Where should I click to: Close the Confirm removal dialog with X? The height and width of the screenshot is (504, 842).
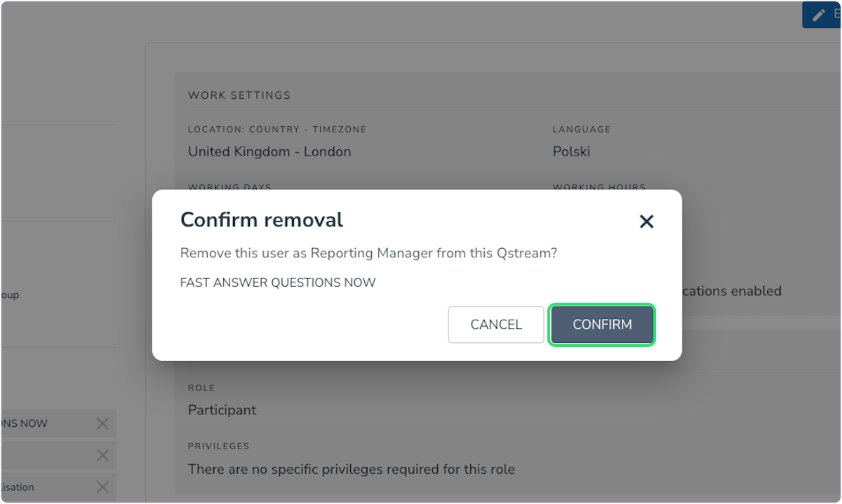pyautogui.click(x=646, y=222)
